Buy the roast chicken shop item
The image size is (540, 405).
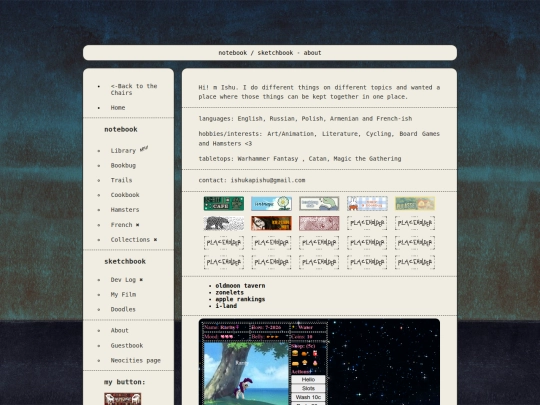point(305,353)
